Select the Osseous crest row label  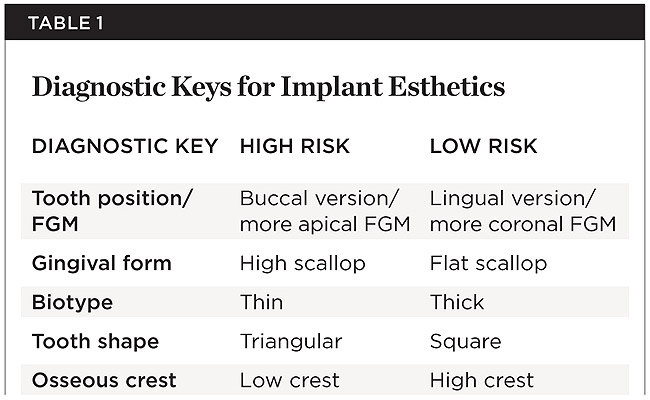pos(104,380)
